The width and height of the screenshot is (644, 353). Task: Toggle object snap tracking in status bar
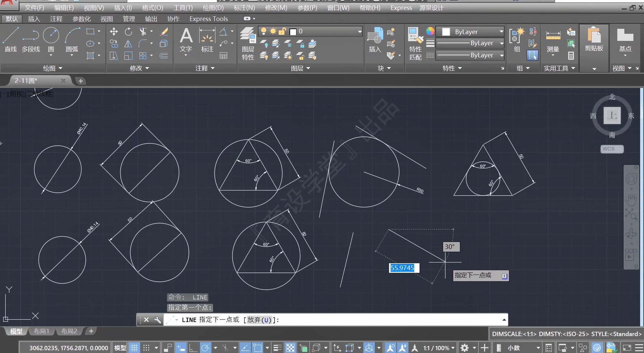pos(245,348)
